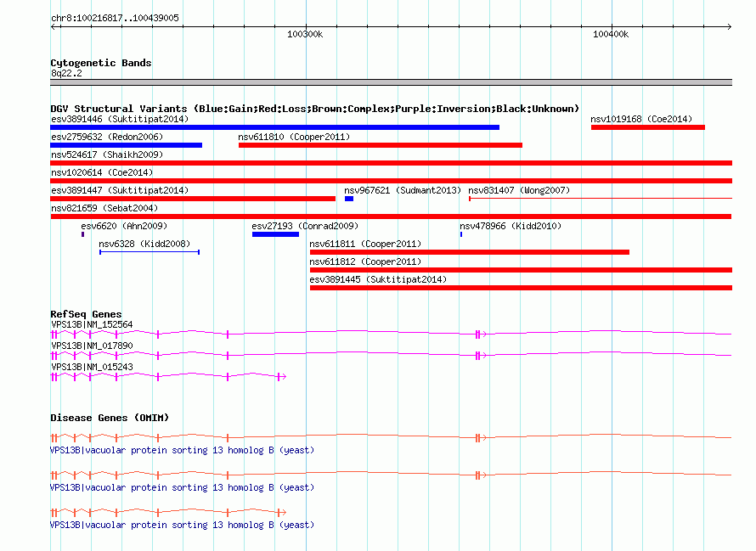Viewport: 756px width, 551px height.
Task: Click the 8q22.2 gray cytogenetic band bar
Action: tap(391, 82)
